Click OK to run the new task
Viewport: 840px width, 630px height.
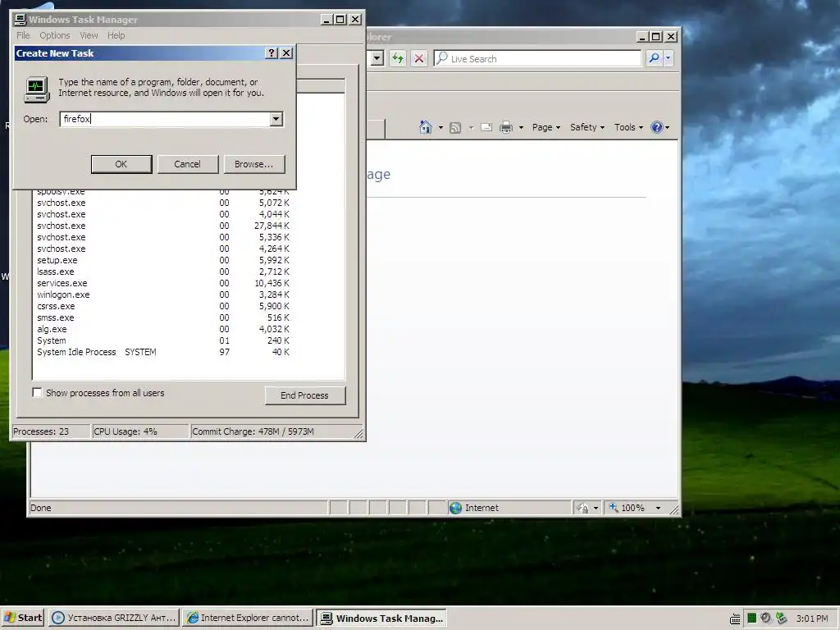point(121,164)
